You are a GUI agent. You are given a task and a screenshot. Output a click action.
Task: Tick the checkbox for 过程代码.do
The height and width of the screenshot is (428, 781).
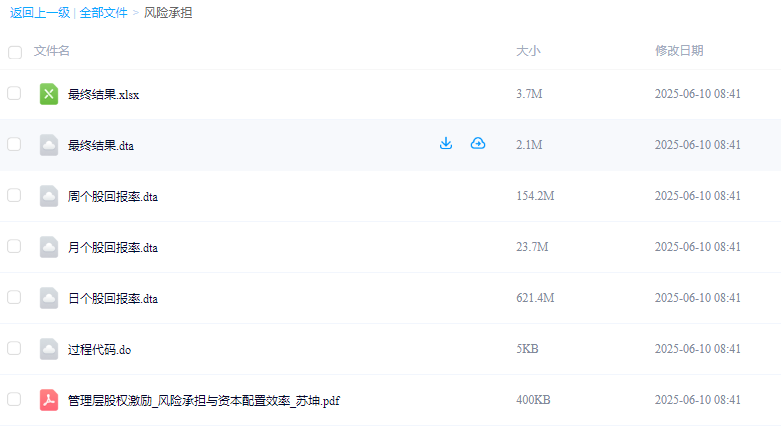point(14,348)
